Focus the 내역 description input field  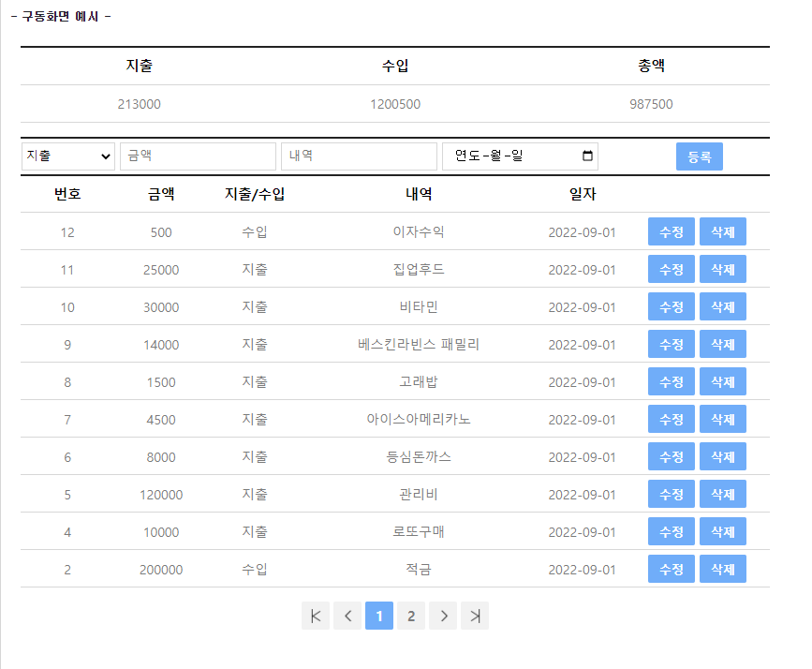coord(359,156)
